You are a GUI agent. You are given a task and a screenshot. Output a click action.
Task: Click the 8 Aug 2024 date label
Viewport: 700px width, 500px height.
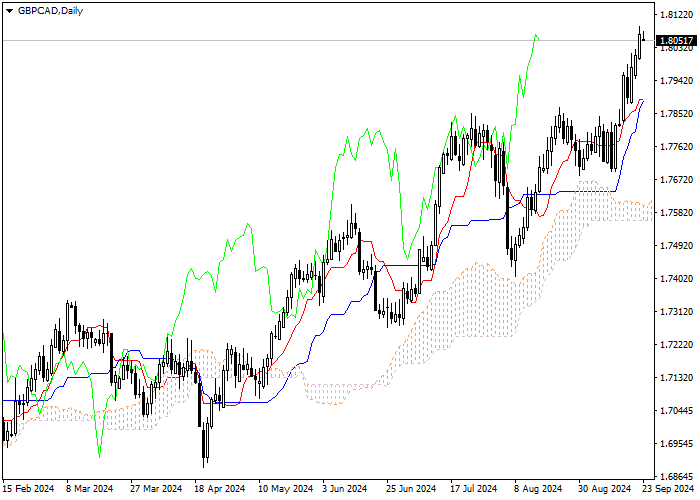coord(538,488)
